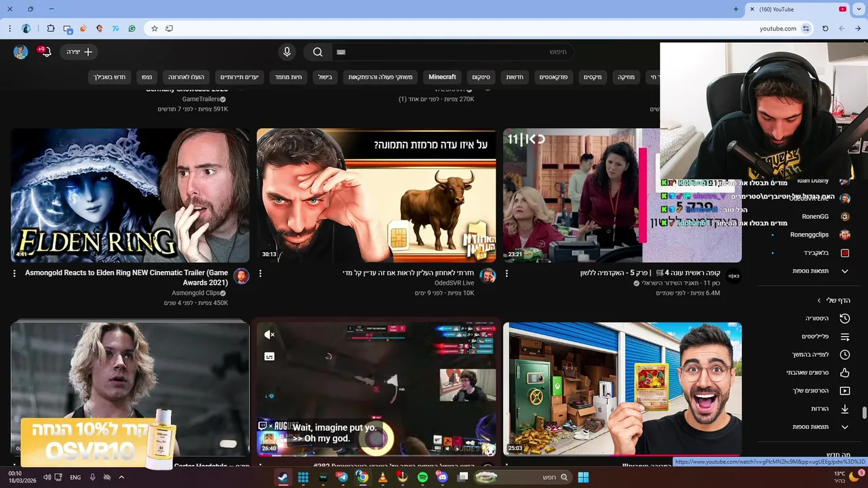868x488 pixels.
Task: Open Asmongold Reacts to Elden Ring title
Action: pyautogui.click(x=127, y=277)
